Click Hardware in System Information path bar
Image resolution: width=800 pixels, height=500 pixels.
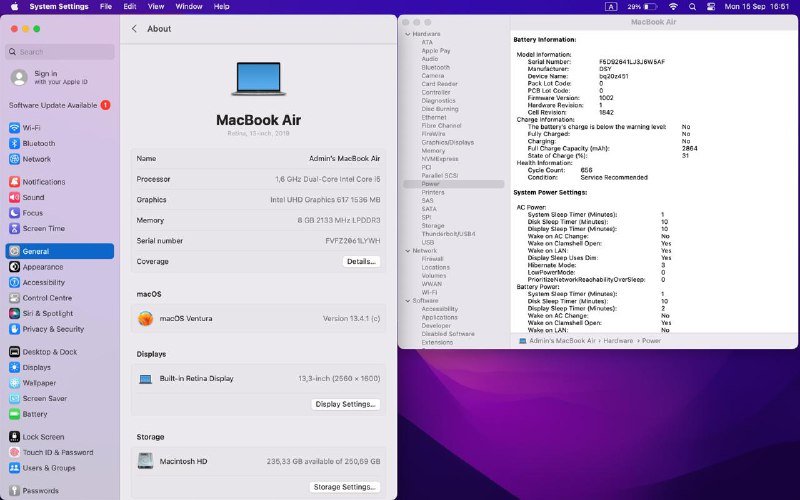(618, 341)
